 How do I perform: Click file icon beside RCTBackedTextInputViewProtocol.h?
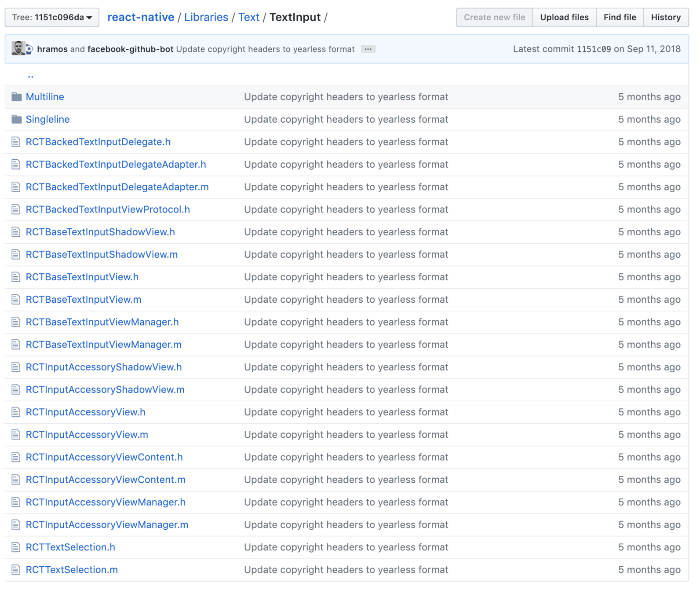pos(16,209)
